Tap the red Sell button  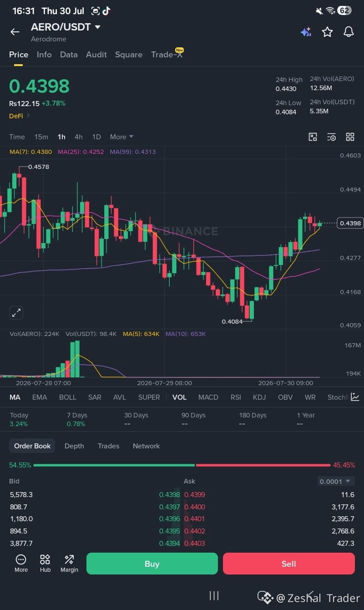pos(288,564)
